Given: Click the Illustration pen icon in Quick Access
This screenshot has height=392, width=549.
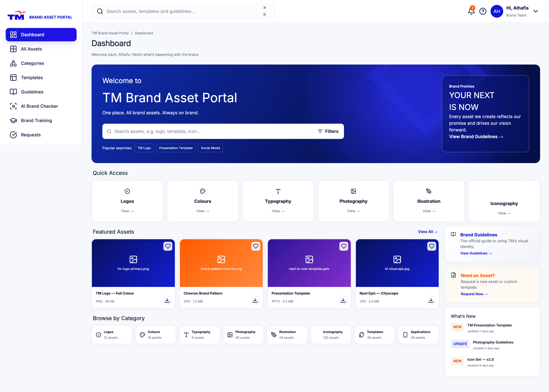Looking at the screenshot, I should pos(429,191).
